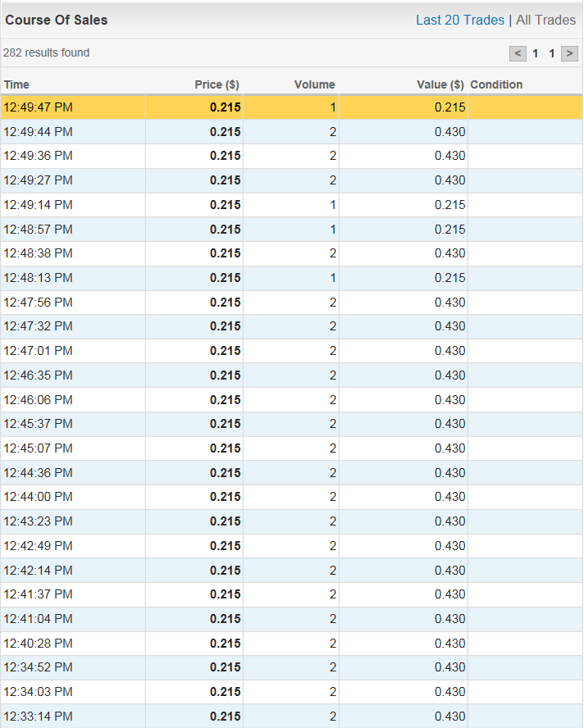Go to the previous results page arrow
The image size is (584, 728).
pyautogui.click(x=518, y=53)
